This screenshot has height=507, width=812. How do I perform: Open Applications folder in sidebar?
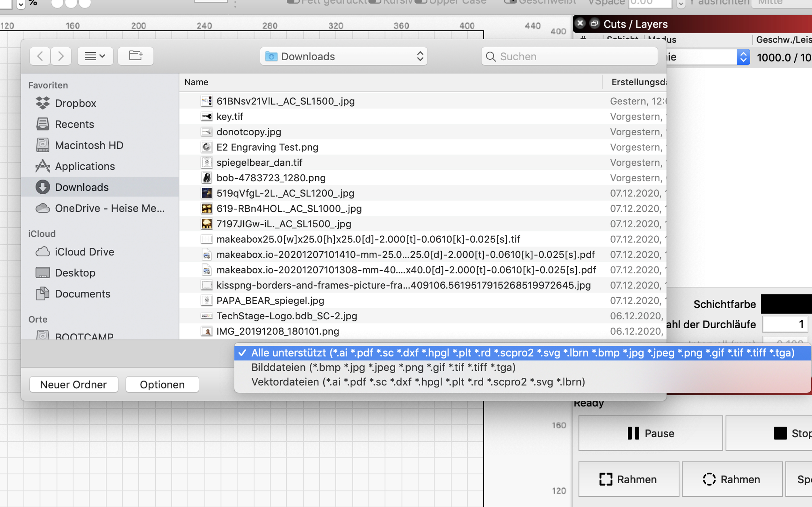point(85,166)
